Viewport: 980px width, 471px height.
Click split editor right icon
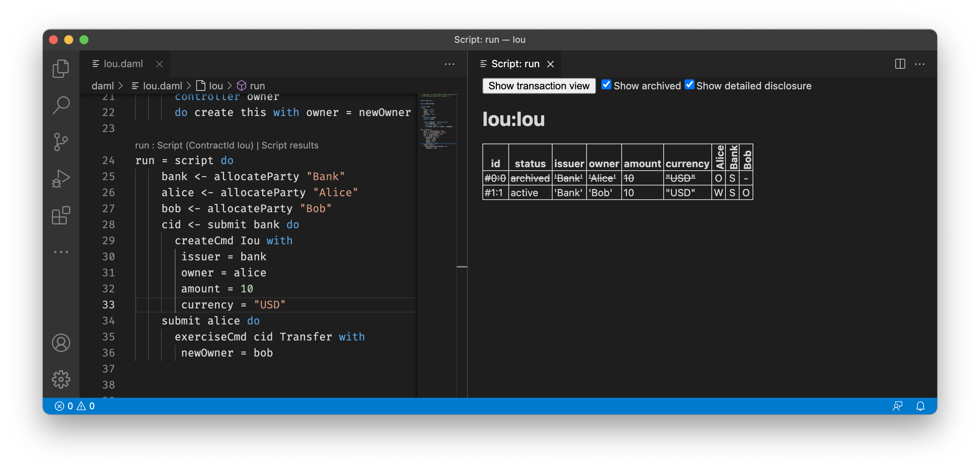point(900,64)
